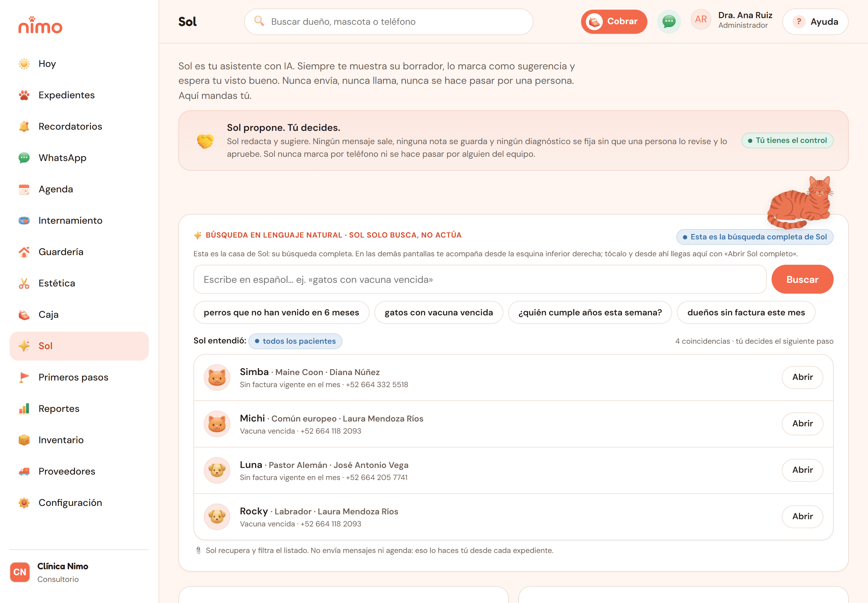Image resolution: width=868 pixels, height=603 pixels.
Task: Open Luna's record with Abrir
Action: (x=802, y=470)
